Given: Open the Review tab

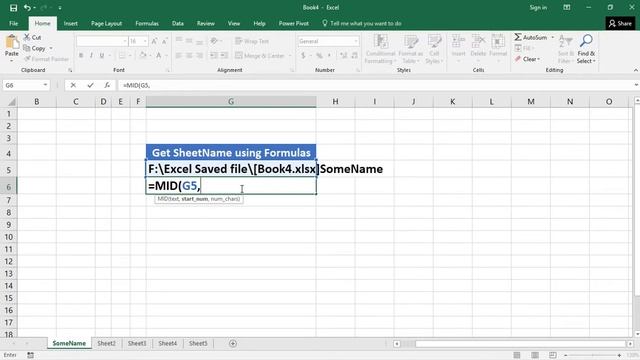Looking at the screenshot, I should point(206,24).
